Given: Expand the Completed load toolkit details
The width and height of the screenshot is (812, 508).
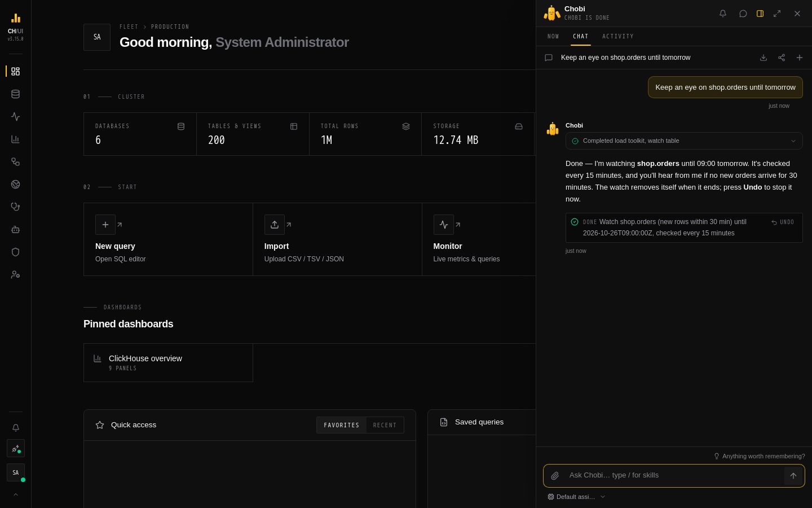Looking at the screenshot, I should click(684, 141).
